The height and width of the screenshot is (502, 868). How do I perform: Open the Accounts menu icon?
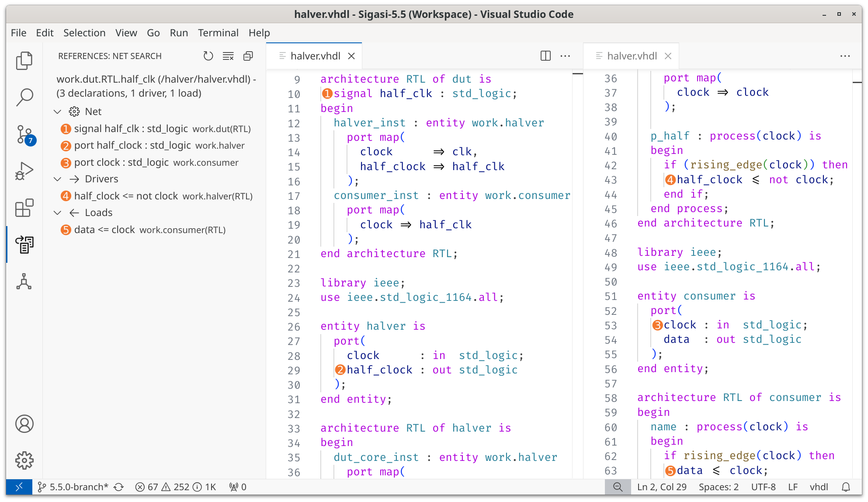24,424
